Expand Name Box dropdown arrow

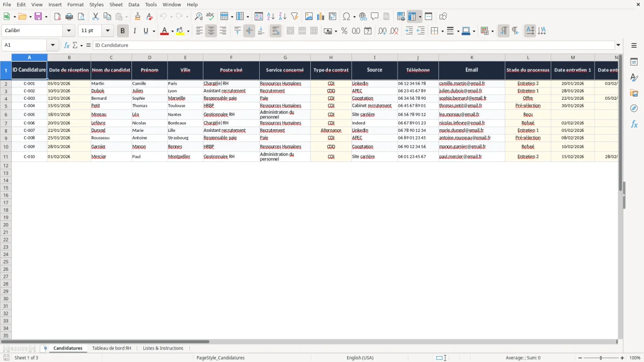(53, 45)
